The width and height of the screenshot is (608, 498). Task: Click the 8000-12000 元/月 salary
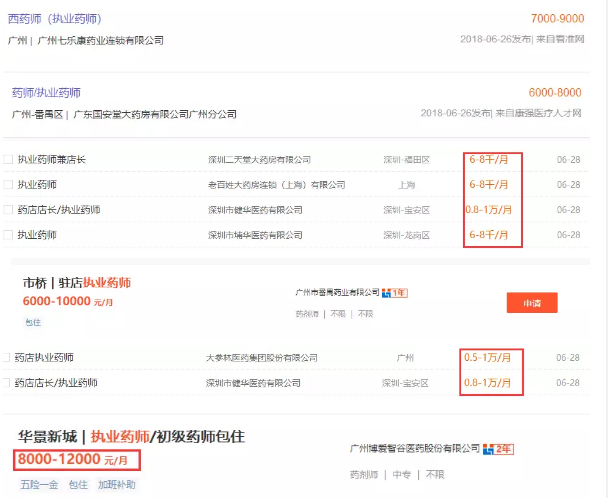[73, 460]
